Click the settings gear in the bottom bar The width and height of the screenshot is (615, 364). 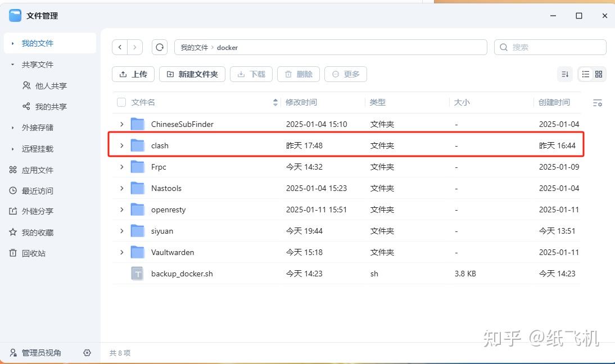87,353
